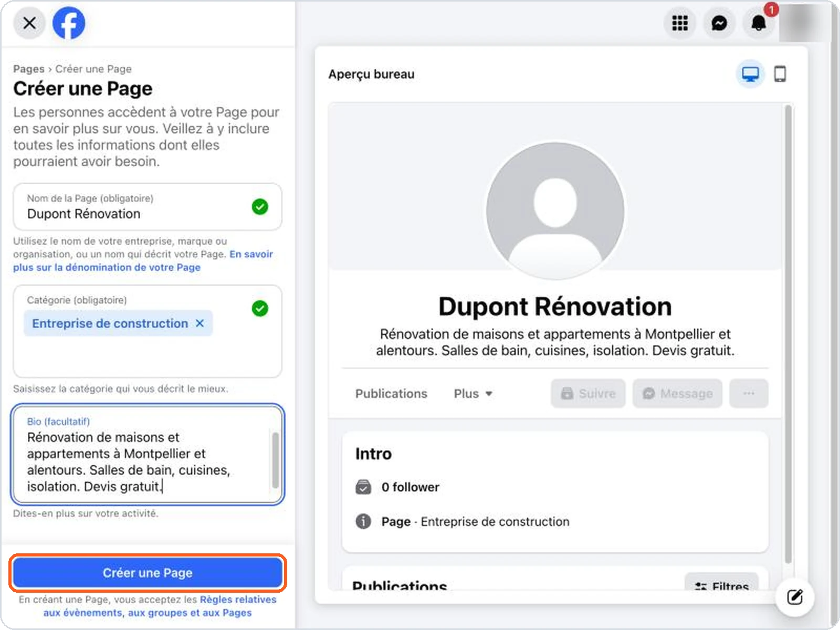This screenshot has height=630, width=840.
Task: Click the Créer une Page button
Action: tap(148, 573)
